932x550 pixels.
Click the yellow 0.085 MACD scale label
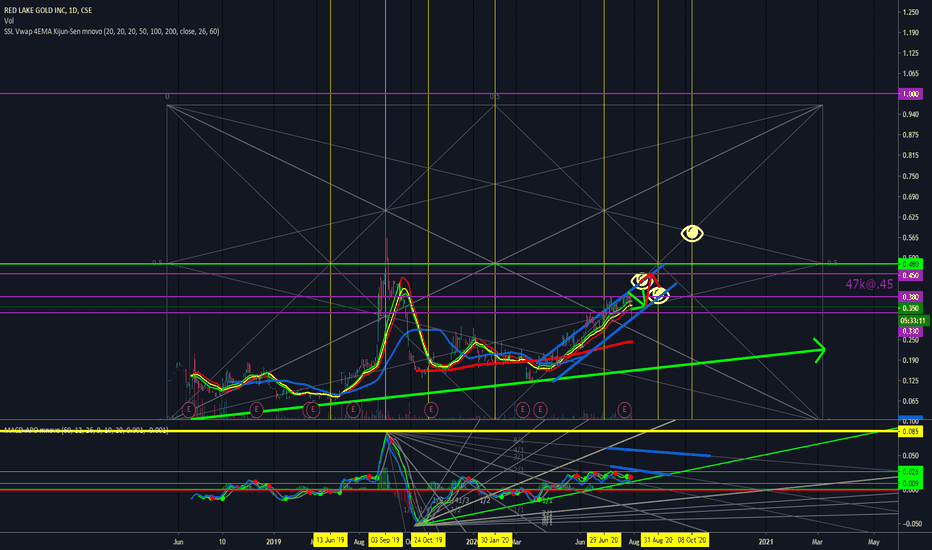point(910,431)
